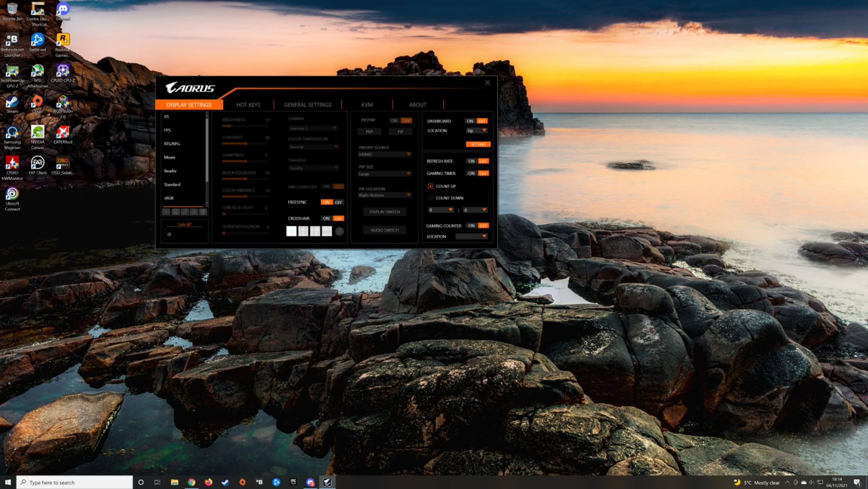Click the add profile plus icon
Screen dimensions: 868x489
tap(166, 212)
